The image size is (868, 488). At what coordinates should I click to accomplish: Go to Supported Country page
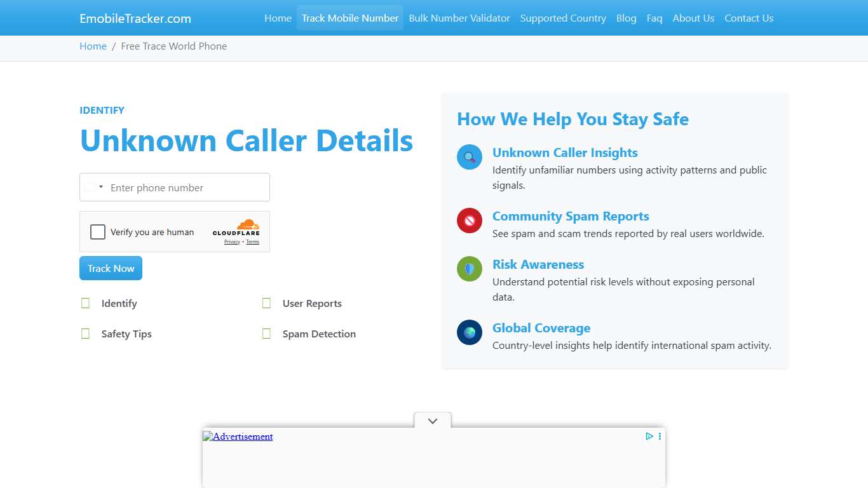pos(563,18)
